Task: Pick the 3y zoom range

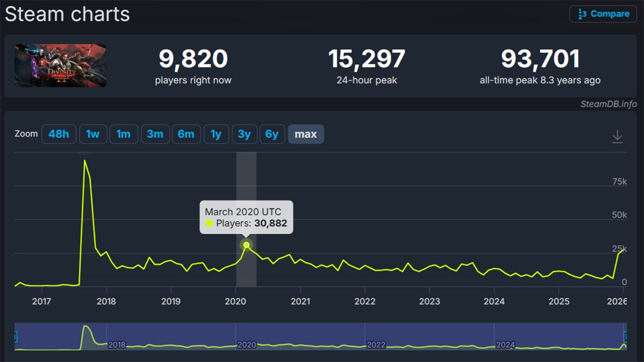Action: pyautogui.click(x=245, y=134)
